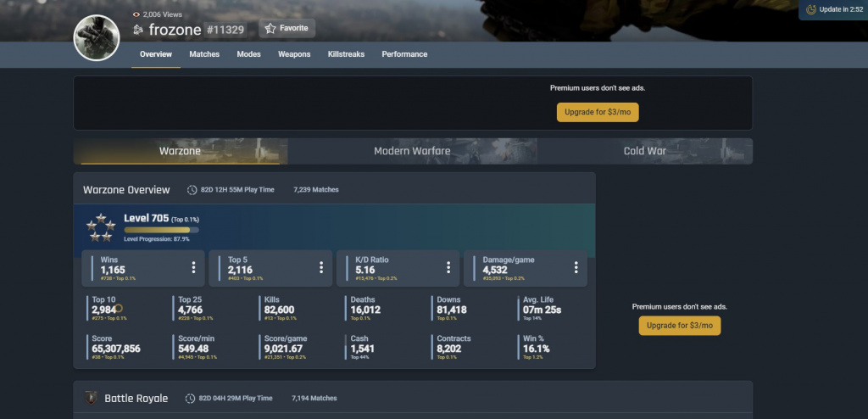The width and height of the screenshot is (868, 419).
Task: Click the eye views icon
Action: (136, 14)
